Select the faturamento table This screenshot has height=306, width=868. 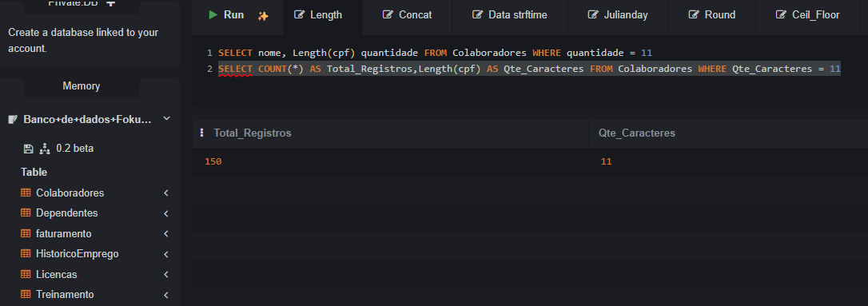pyautogui.click(x=64, y=233)
